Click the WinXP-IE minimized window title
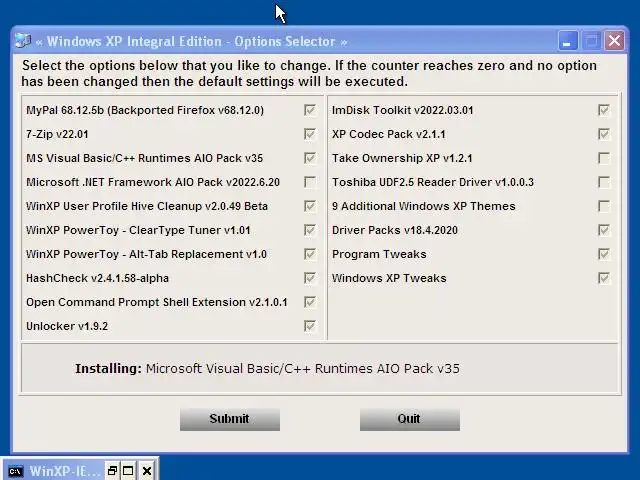 pos(65,471)
